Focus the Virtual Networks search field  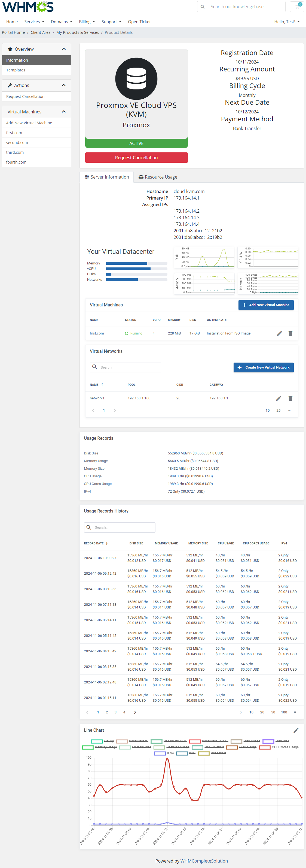click(x=126, y=367)
